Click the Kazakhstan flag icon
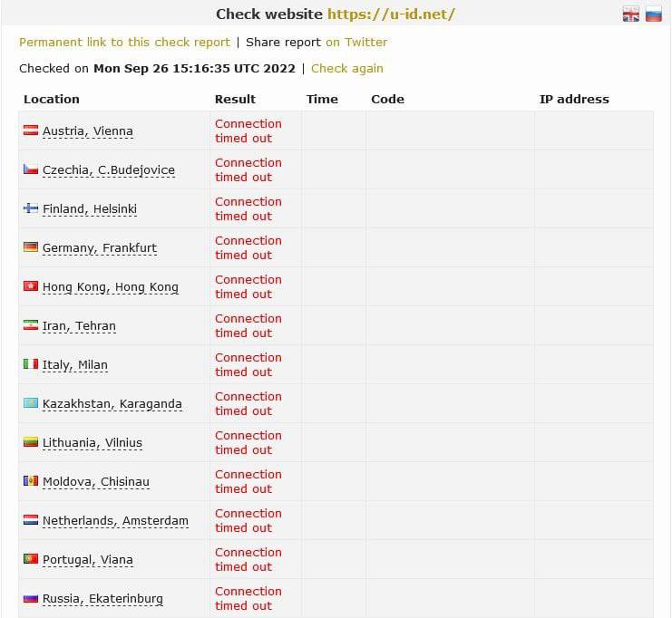672x618 pixels. tap(31, 403)
